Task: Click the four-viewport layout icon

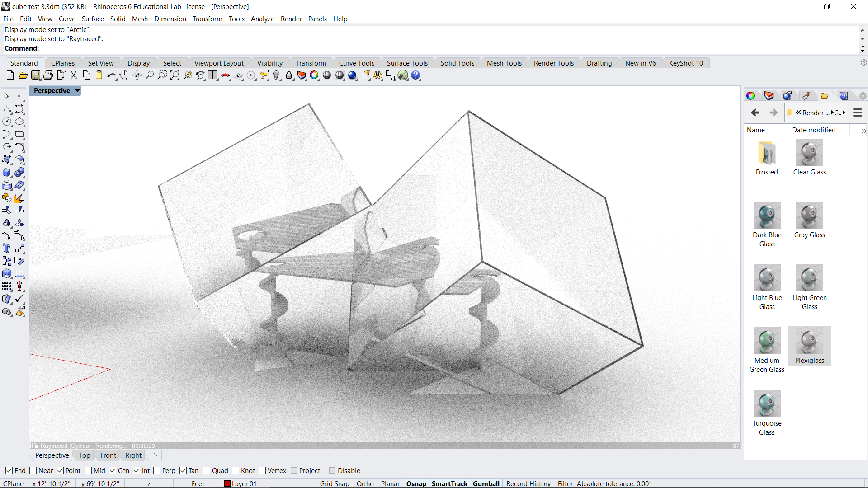Action: pyautogui.click(x=213, y=75)
